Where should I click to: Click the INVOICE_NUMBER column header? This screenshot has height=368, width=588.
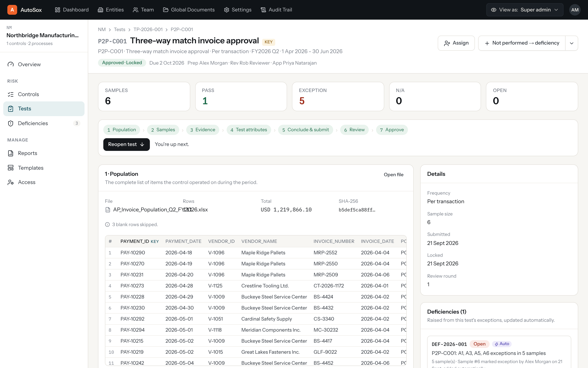[334, 241]
